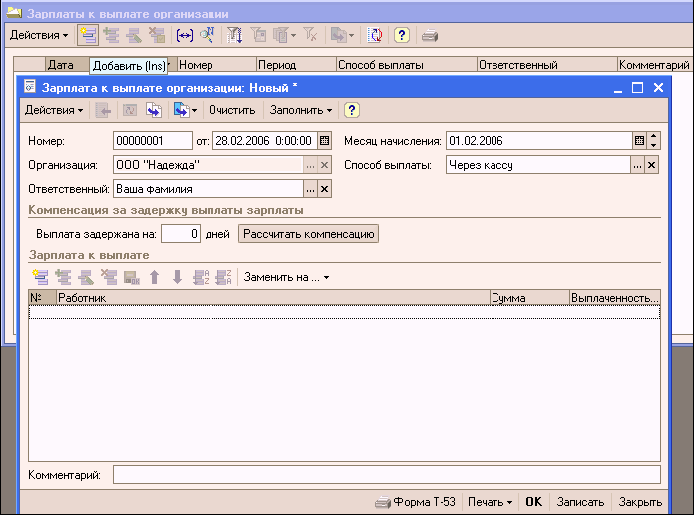
Task: Open the Действия menu in the list window
Action: tap(38, 35)
